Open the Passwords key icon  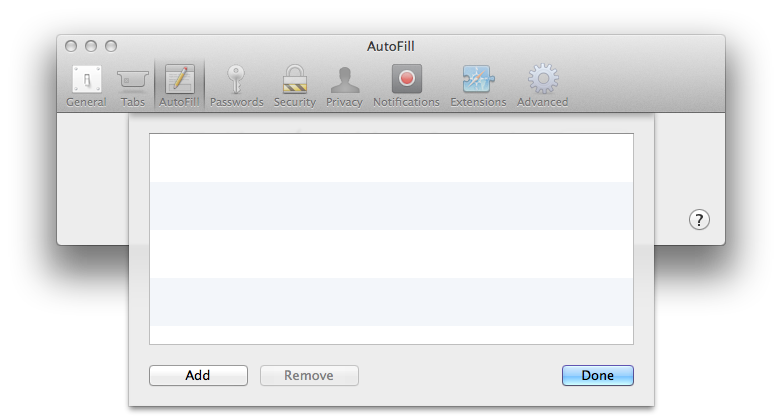pos(236,85)
